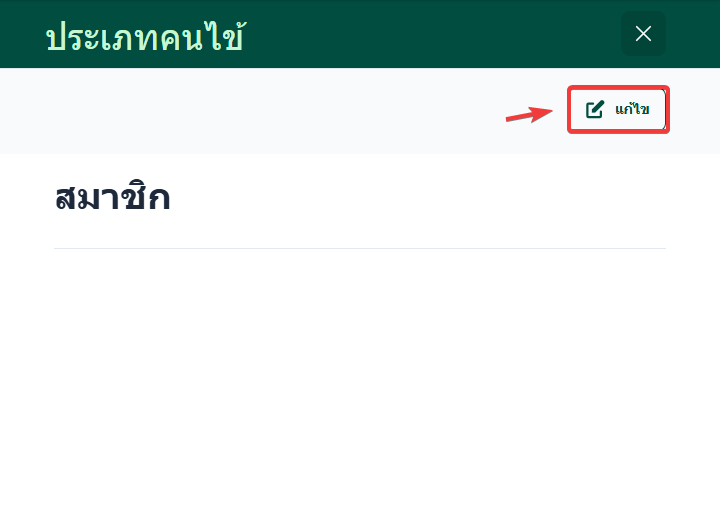Click the empty white area below the divider
This screenshot has width=720, height=507.
[360, 380]
